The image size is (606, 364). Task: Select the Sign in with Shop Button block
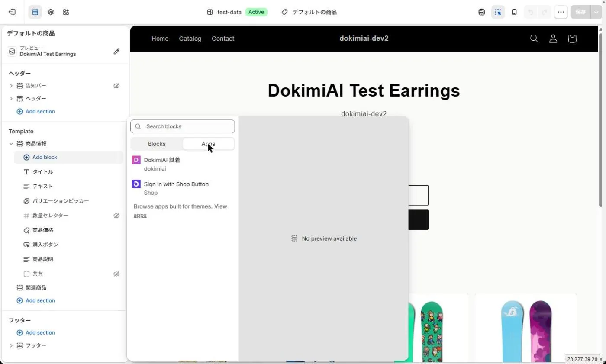click(x=183, y=188)
